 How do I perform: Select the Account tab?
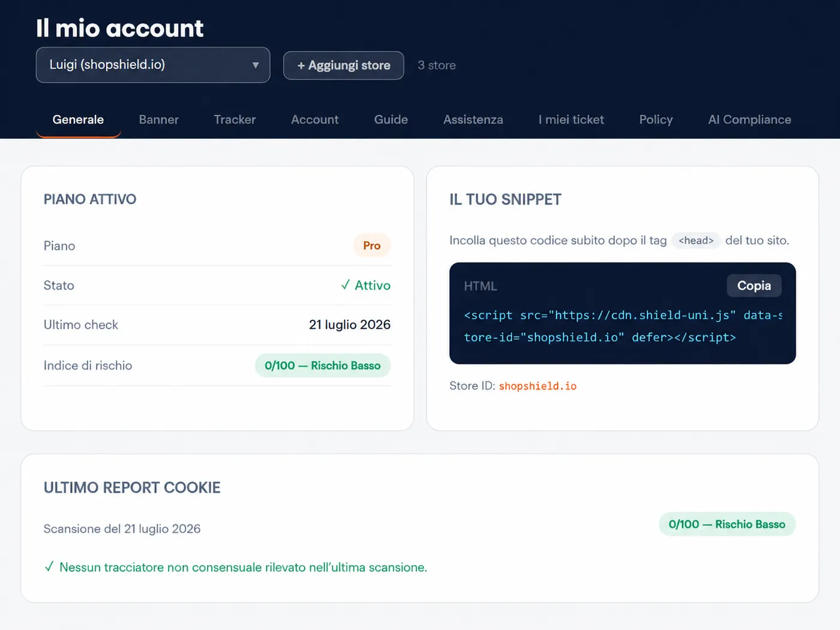pyautogui.click(x=314, y=119)
